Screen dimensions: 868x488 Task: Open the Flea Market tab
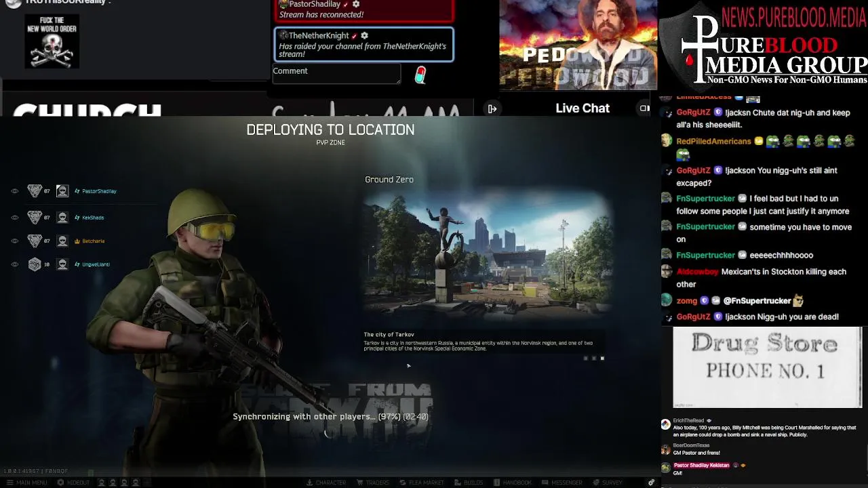tap(421, 483)
